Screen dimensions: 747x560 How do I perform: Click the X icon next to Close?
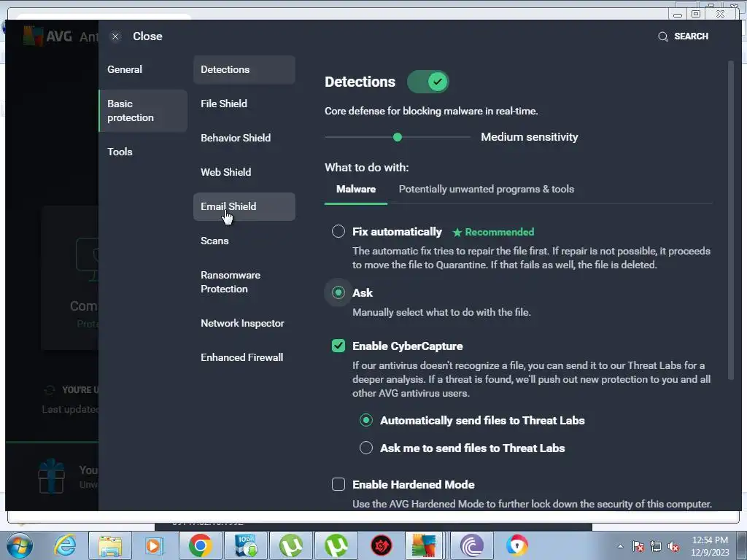(x=115, y=36)
